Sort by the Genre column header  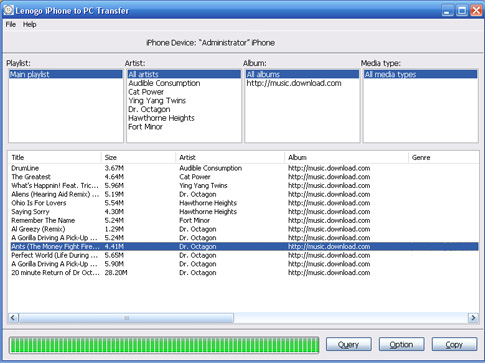[443, 157]
